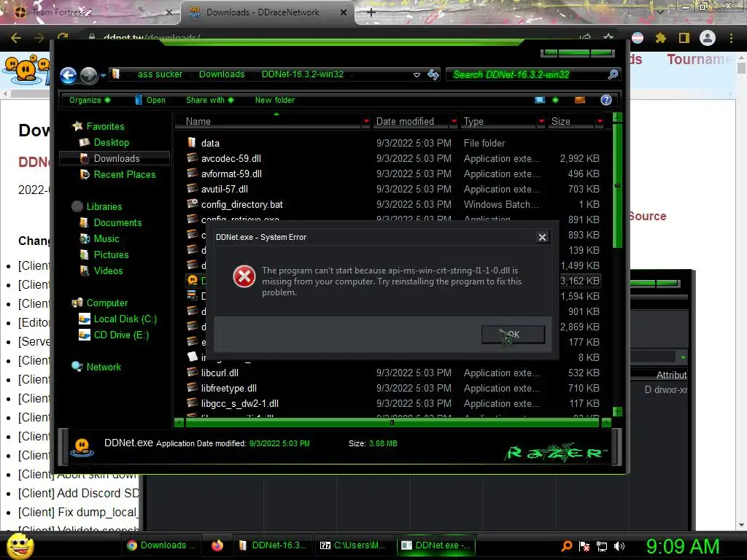Select the avutil-57.dll file

coord(225,189)
